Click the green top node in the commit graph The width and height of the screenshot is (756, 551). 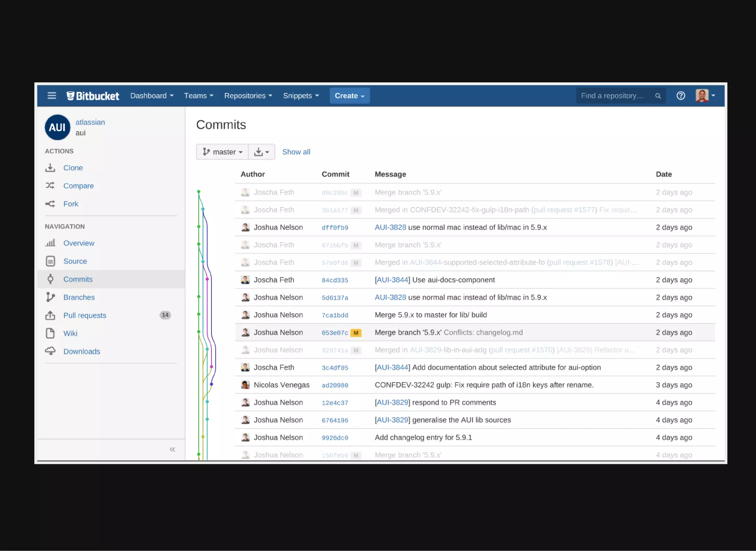(199, 192)
